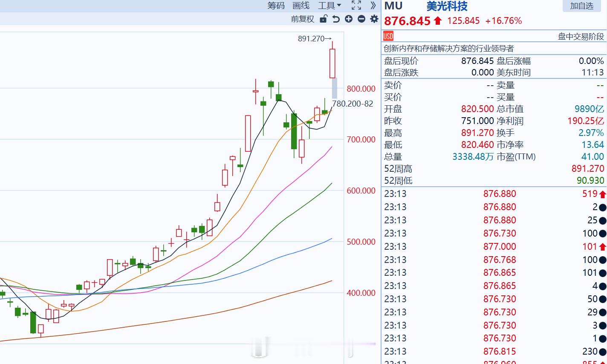The height and width of the screenshot is (364, 607).
Task: Click the 最高 value 891.270 in quote panel
Action: (477, 133)
